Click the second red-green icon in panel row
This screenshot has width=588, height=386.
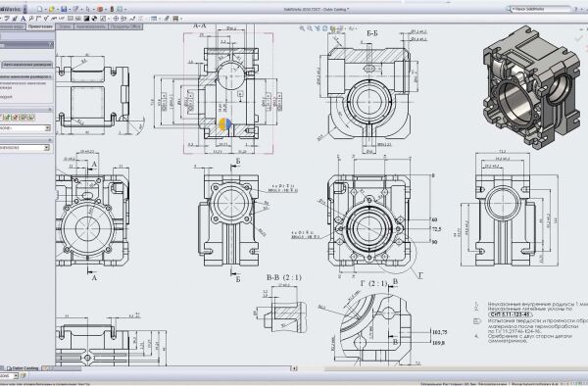(16, 118)
